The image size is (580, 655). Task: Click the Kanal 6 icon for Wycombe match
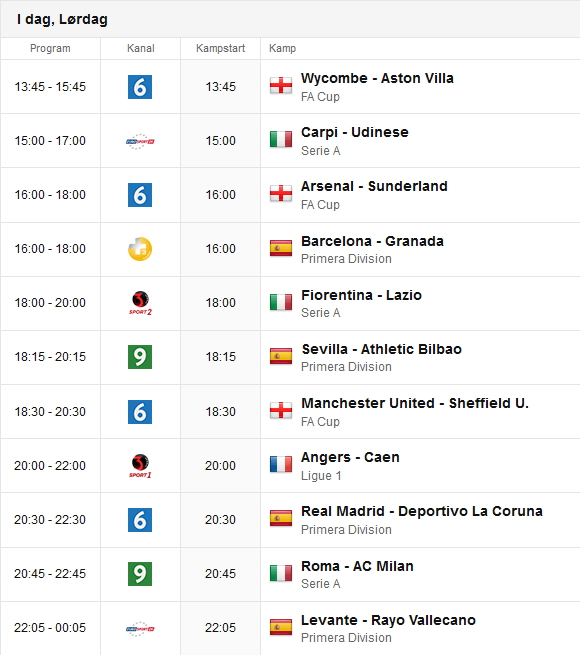140,87
